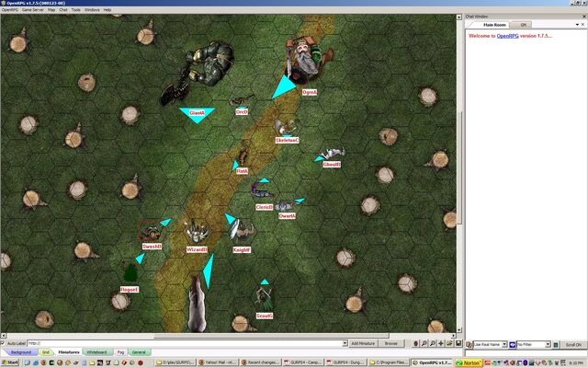Click the map horizontal scrollbar right arrow

(453, 336)
